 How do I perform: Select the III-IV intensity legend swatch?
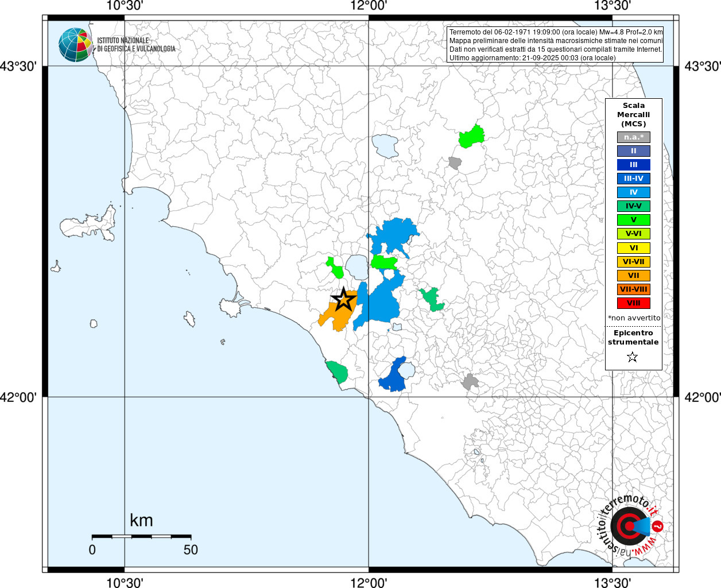click(x=634, y=179)
